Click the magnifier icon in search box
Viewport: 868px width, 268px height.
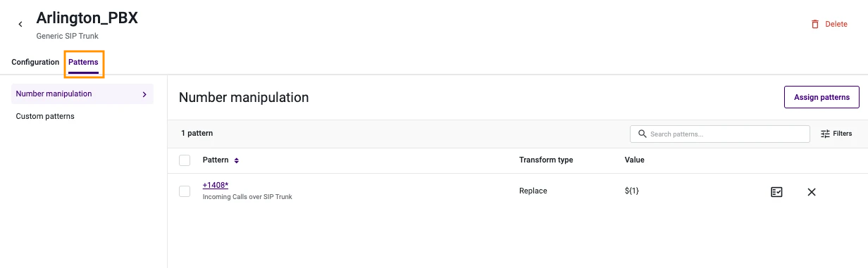tap(643, 134)
